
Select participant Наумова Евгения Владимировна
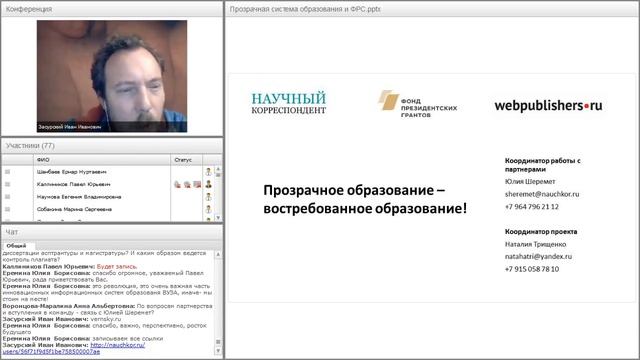pyautogui.click(x=79, y=197)
